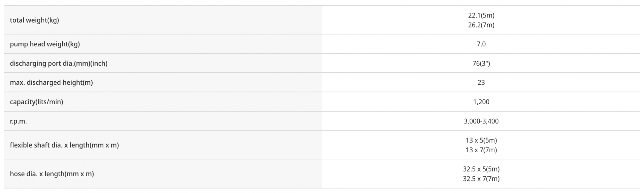Select the 32.5 x 5(5m) hose value
Screen dimensions: 644x193
coord(481,169)
